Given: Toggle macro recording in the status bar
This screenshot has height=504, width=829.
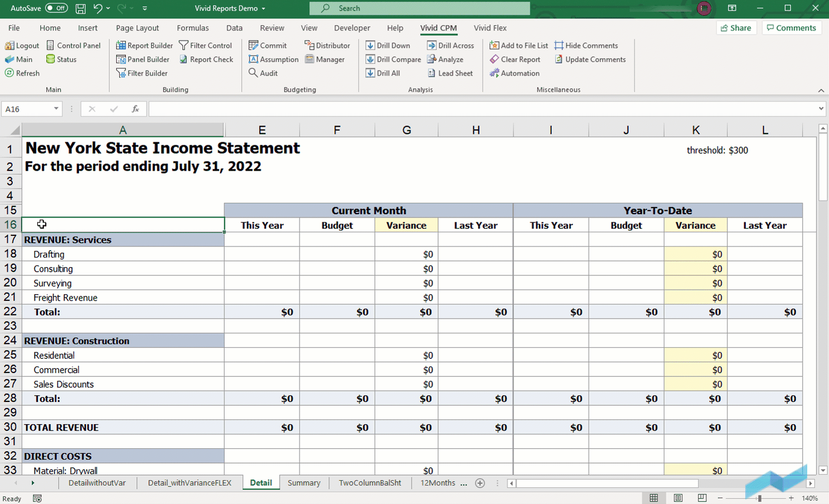Looking at the screenshot, I should (x=37, y=498).
